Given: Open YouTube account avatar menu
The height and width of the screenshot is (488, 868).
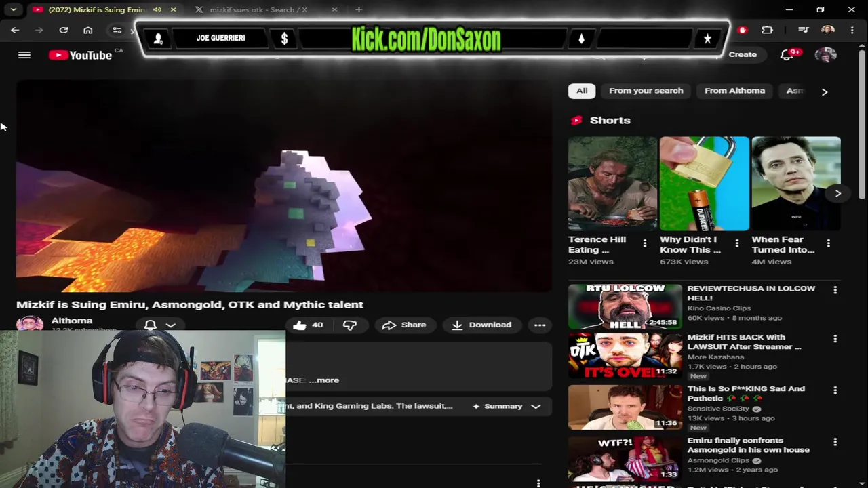Looking at the screenshot, I should pos(825,55).
